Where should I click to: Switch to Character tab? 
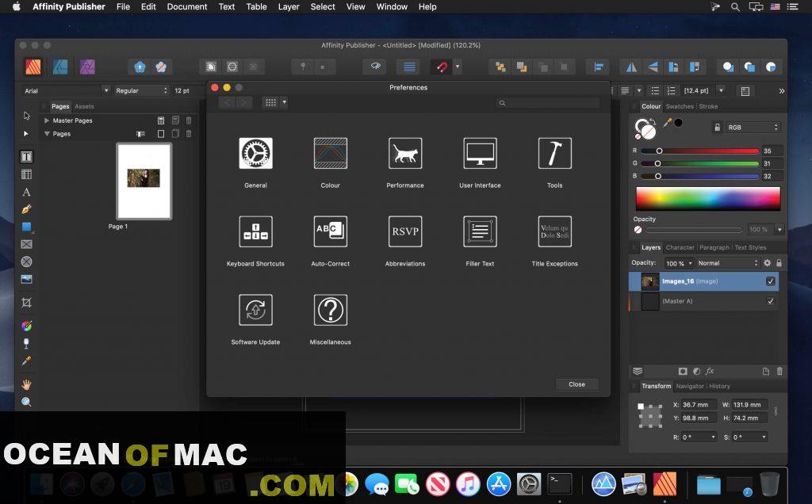point(680,247)
